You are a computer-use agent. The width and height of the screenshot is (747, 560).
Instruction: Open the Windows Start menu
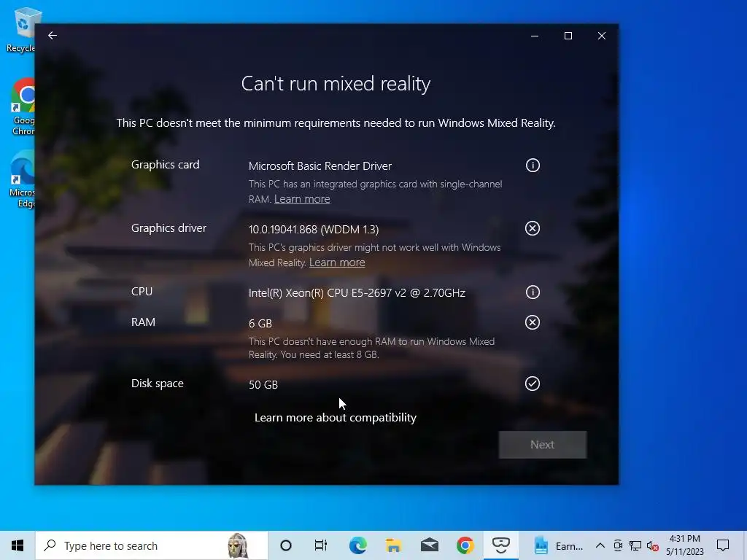tap(18, 545)
